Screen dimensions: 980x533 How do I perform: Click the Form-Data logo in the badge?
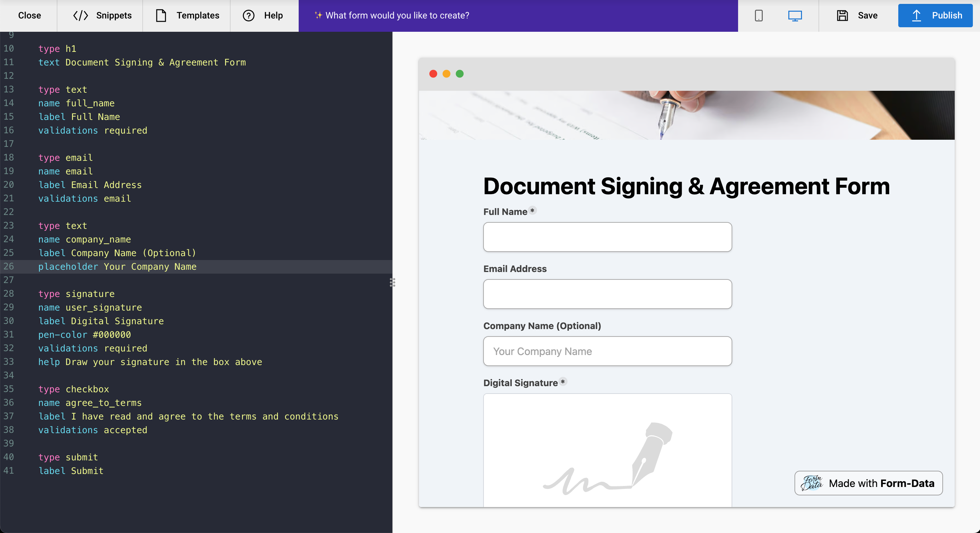tap(812, 483)
